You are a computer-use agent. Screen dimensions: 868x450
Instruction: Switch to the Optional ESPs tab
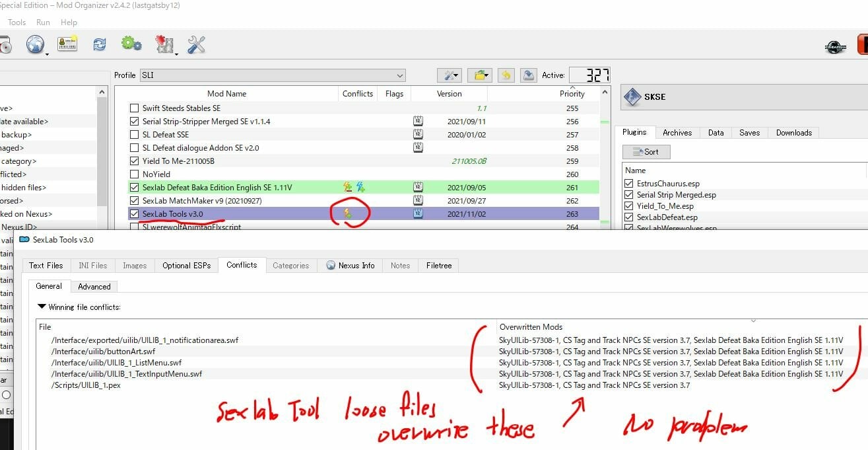187,265
